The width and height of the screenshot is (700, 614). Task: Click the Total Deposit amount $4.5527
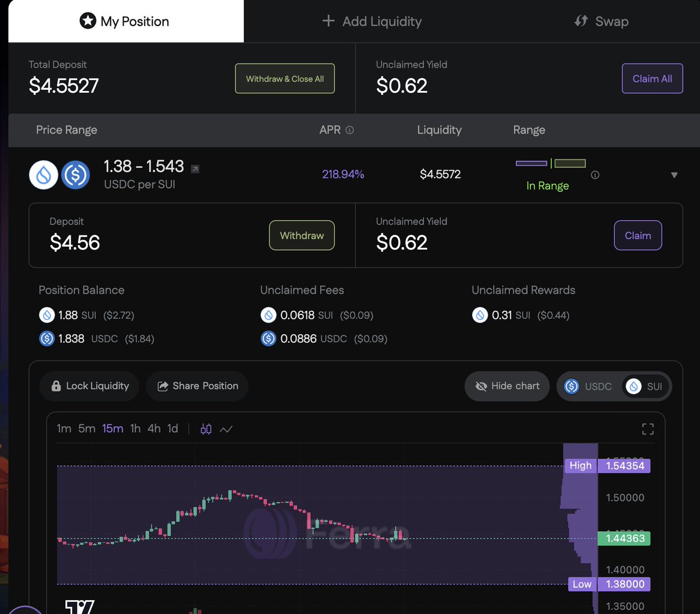(64, 86)
